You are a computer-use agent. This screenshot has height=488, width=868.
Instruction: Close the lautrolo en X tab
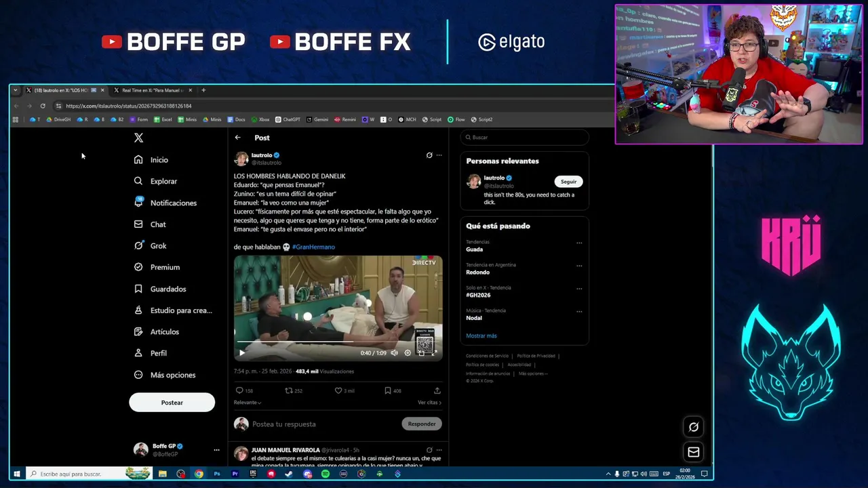point(102,90)
